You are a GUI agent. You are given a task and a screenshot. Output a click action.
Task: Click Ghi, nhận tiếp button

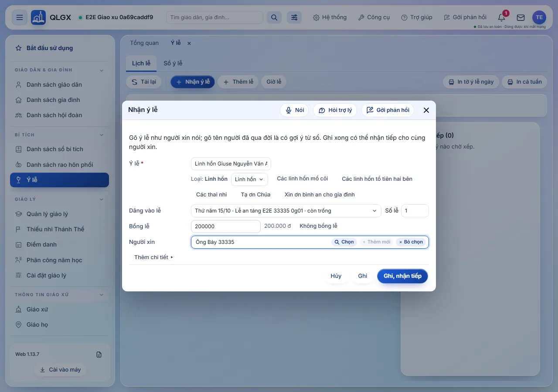click(402, 276)
